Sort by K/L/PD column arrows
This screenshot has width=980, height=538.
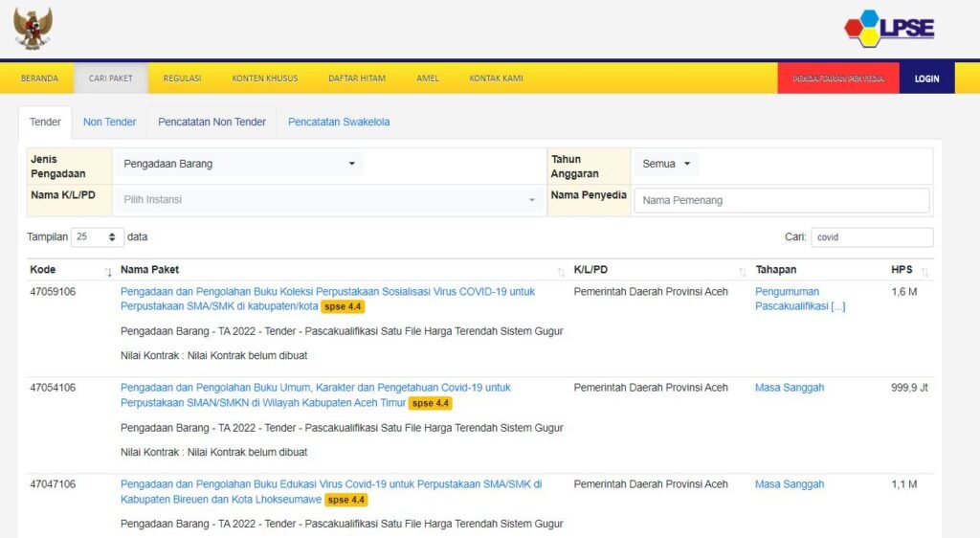tap(742, 272)
